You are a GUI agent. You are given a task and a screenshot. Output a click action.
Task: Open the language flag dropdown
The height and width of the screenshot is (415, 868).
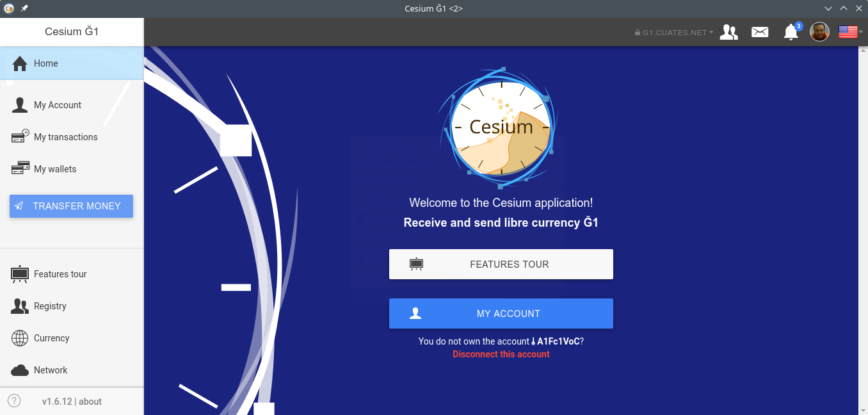pos(851,32)
